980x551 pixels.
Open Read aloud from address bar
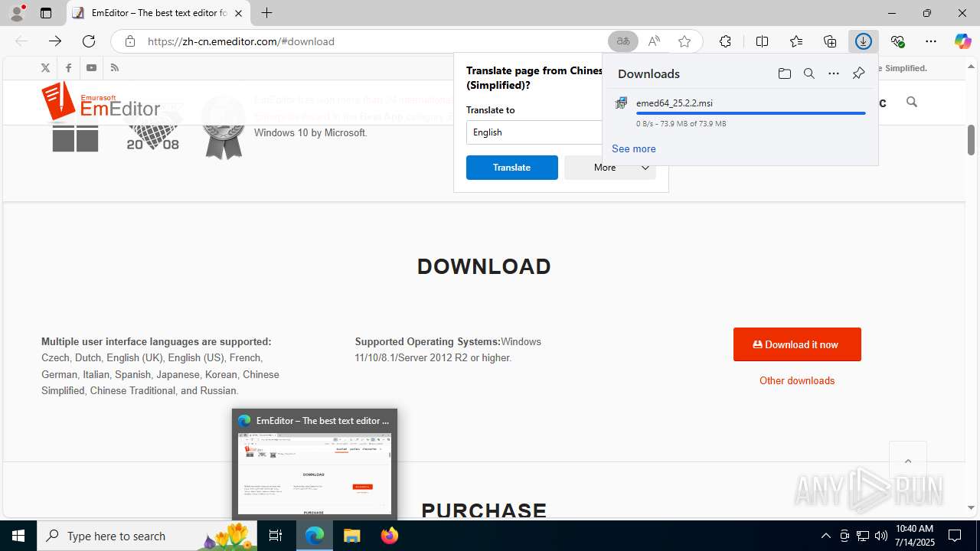pos(654,41)
